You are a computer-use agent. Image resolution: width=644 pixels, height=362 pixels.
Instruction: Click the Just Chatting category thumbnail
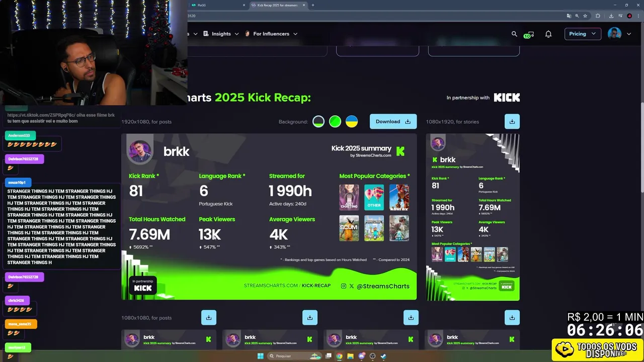point(349,197)
